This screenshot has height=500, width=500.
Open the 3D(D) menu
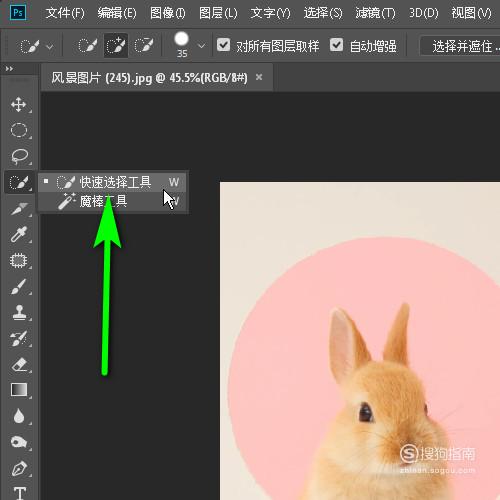(x=424, y=13)
